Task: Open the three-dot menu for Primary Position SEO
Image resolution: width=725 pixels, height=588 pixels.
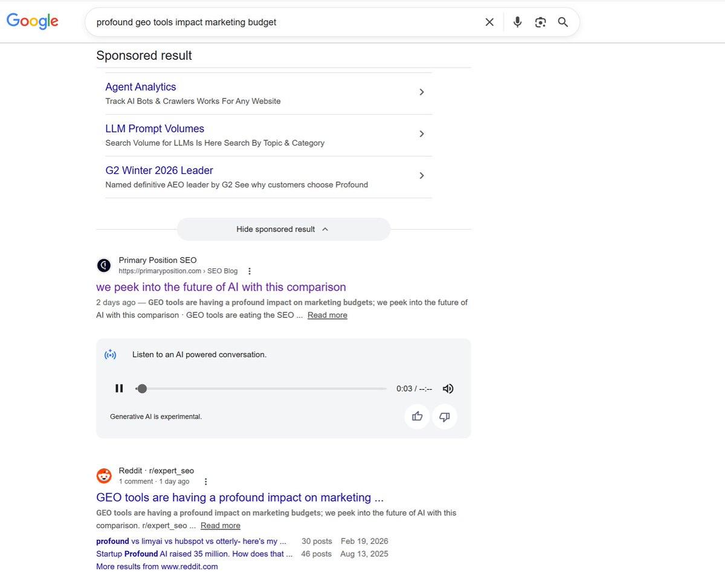Action: 250,271
